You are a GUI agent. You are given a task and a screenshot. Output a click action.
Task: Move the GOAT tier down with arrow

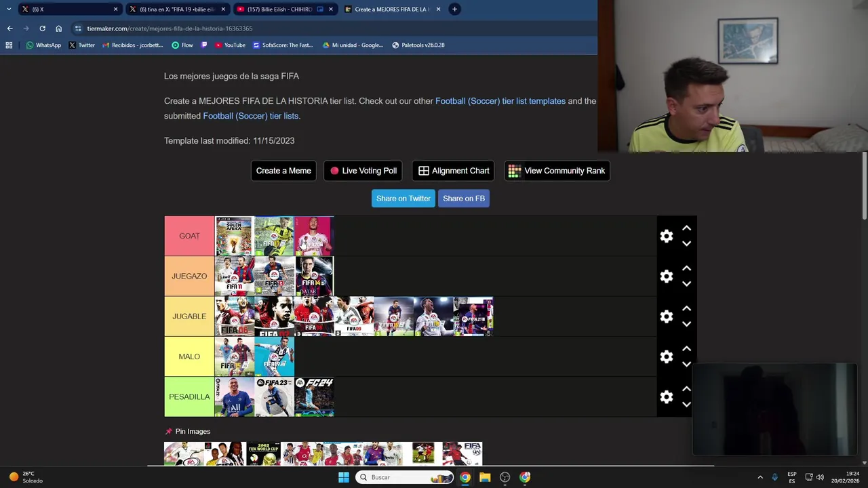coord(686,243)
